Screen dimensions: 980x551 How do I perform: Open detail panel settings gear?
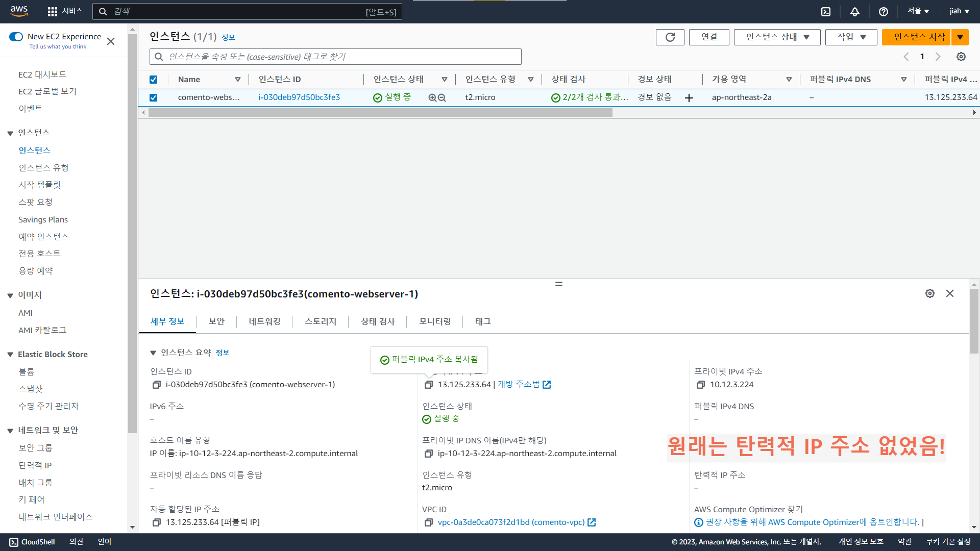[x=930, y=293]
